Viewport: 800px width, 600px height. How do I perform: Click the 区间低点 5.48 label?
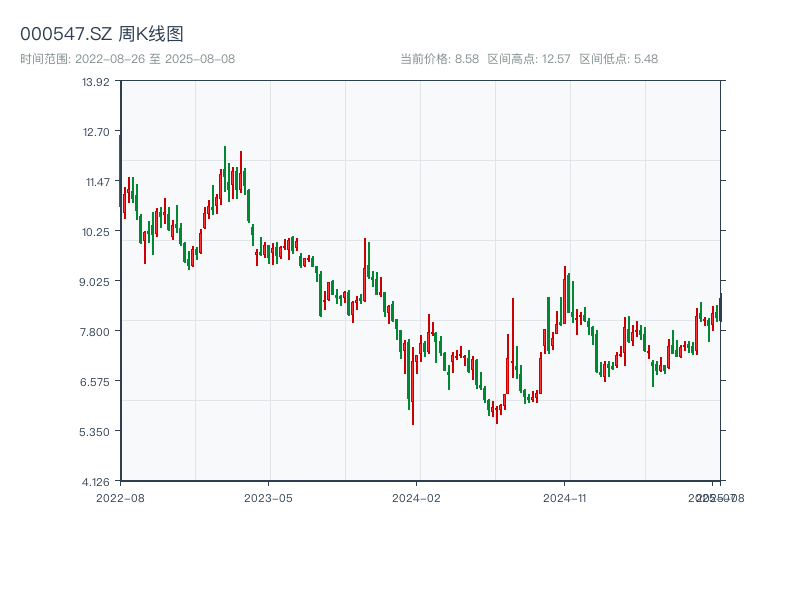(618, 59)
